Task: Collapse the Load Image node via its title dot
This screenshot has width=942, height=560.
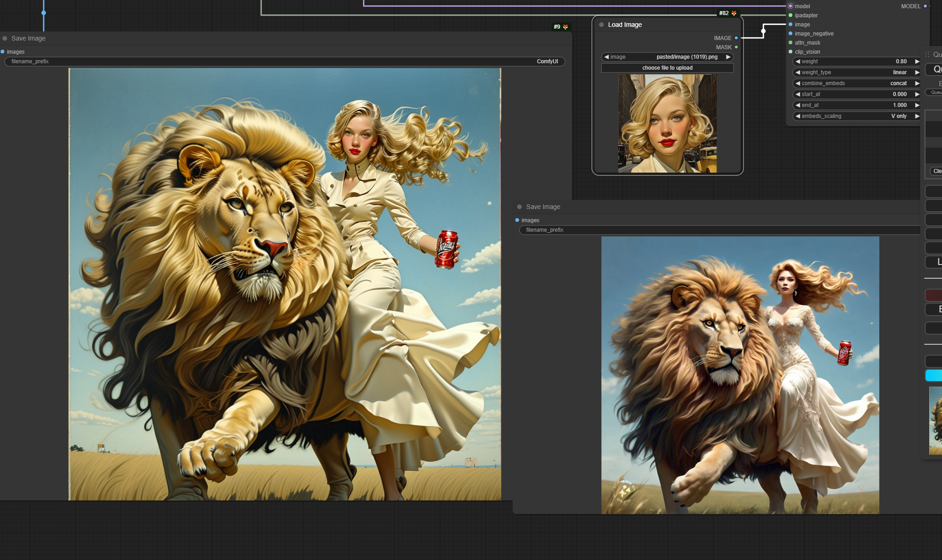Action: 601,25
